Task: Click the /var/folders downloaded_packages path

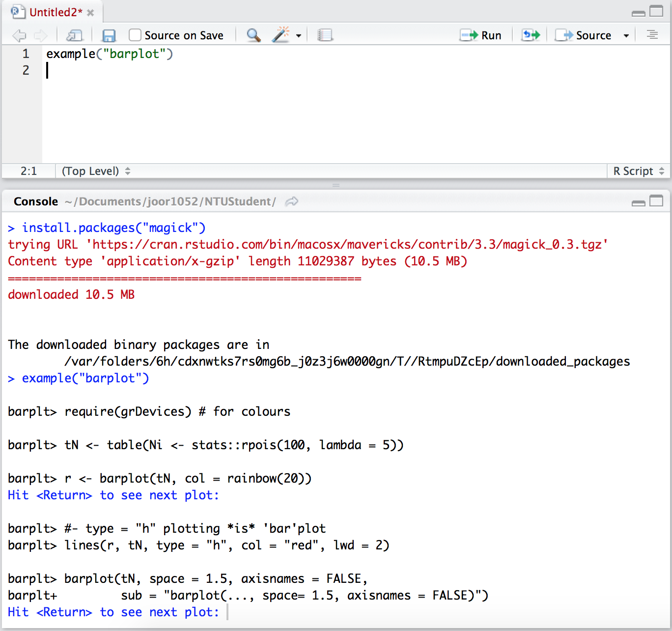Action: [x=347, y=362]
